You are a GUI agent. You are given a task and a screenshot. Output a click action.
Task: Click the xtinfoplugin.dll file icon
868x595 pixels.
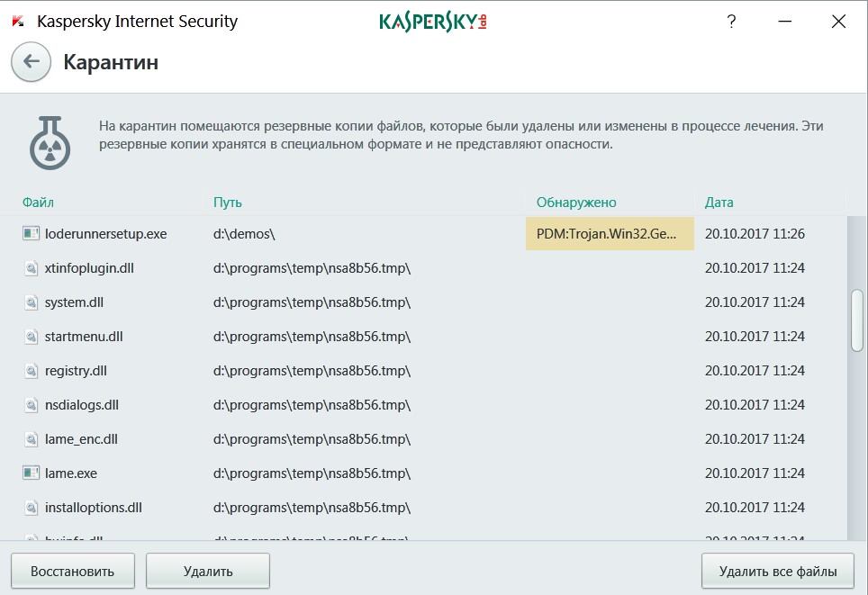tap(32, 268)
